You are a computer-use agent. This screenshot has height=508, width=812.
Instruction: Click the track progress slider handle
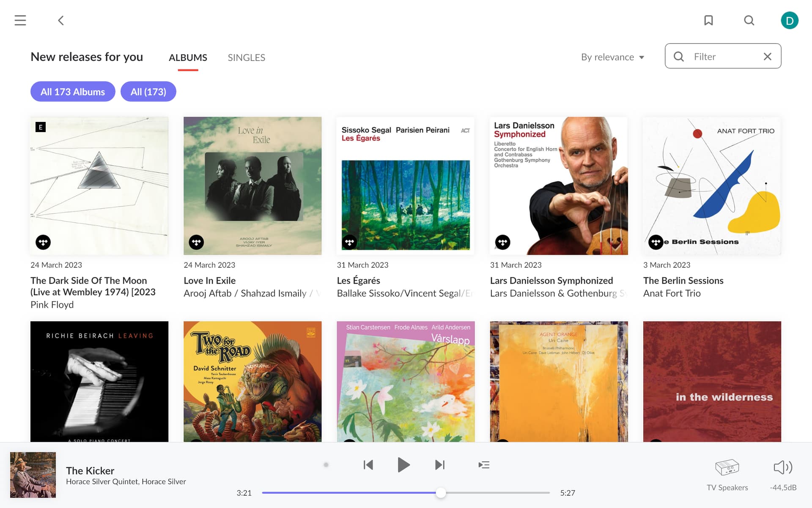point(441,493)
